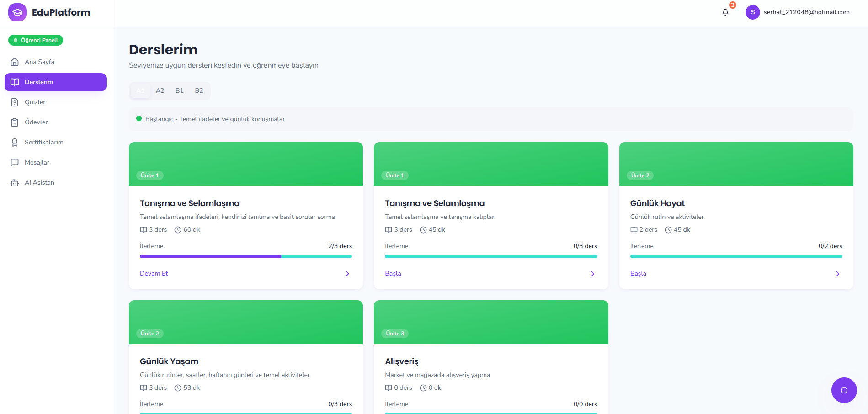Click the clock icon beside "60 dk"
Image resolution: width=868 pixels, height=414 pixels.
tap(178, 230)
